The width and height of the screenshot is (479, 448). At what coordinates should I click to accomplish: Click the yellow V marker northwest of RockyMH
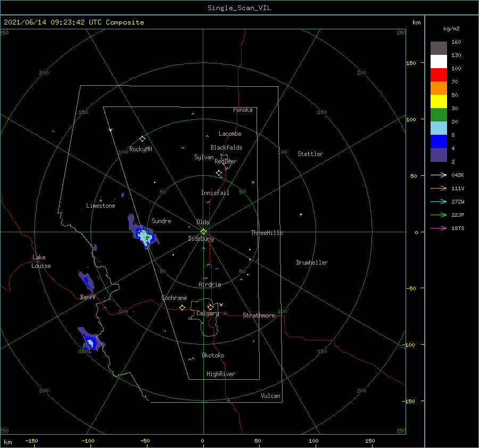point(111,130)
